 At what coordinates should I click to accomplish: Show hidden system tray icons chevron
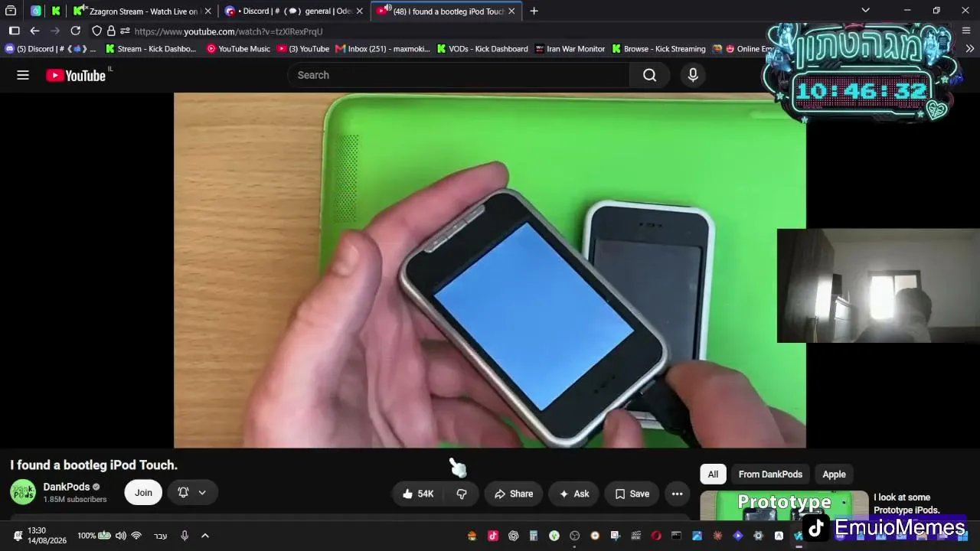coord(205,536)
